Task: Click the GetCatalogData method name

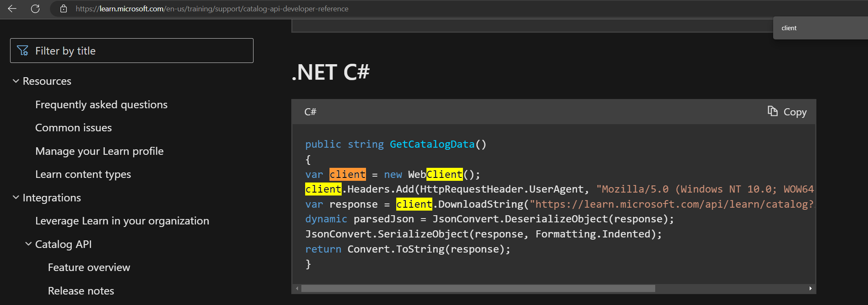Action: (432, 144)
